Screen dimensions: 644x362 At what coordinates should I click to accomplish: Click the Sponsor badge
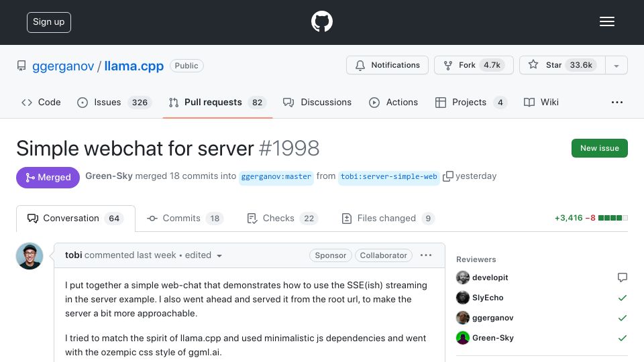click(x=330, y=255)
